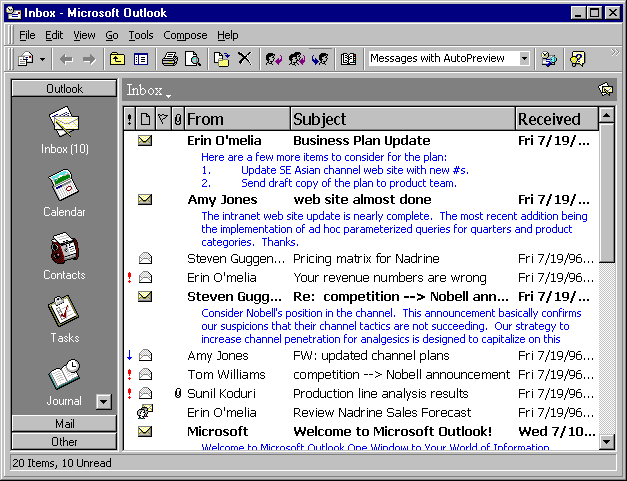Click the Print toolbar icon
The height and width of the screenshot is (481, 627).
[170, 60]
